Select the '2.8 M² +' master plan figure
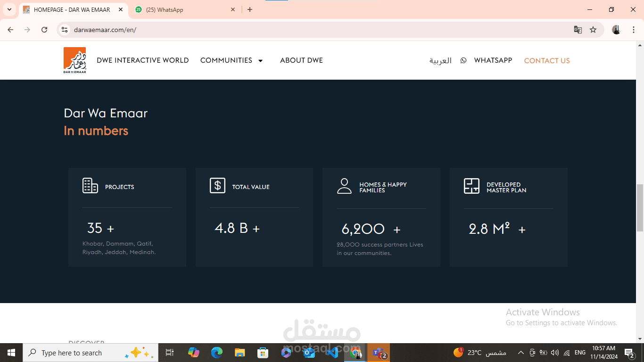This screenshot has height=362, width=644. [497, 229]
